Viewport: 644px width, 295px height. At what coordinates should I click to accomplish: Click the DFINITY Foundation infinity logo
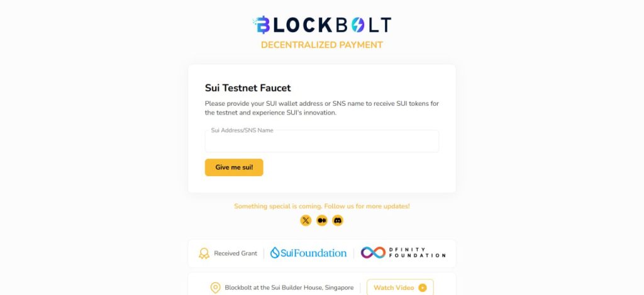pos(373,253)
